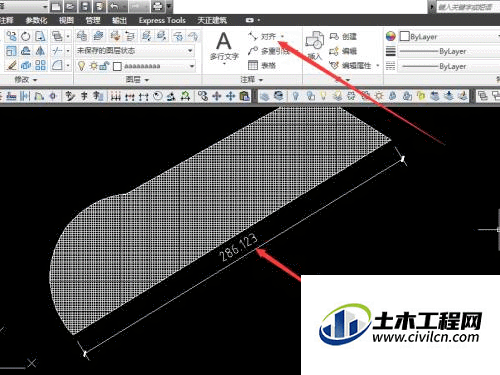Select the Array grid tool in Modify panel
This screenshot has height=375, width=500.
[x=40, y=65]
